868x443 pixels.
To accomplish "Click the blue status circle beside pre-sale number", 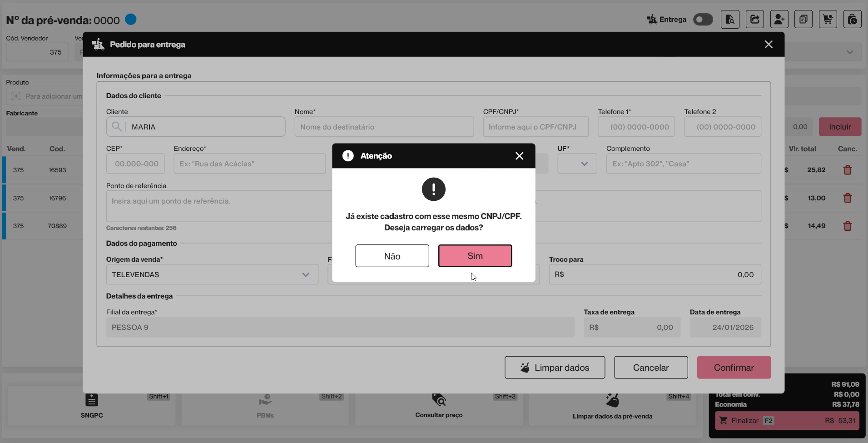I will (131, 20).
